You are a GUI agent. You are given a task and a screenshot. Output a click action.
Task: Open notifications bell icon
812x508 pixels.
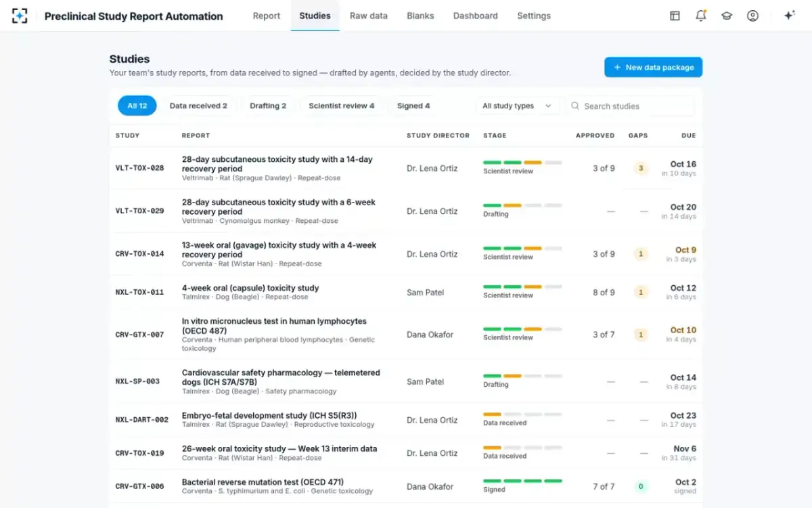point(700,16)
